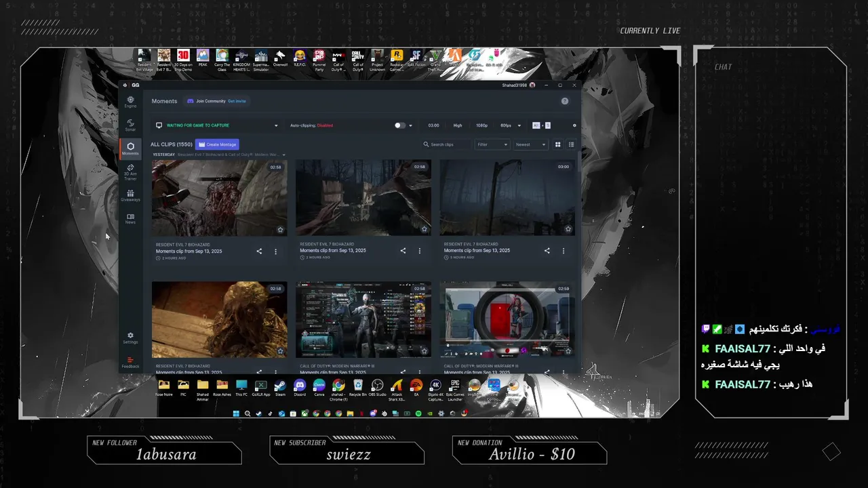868x488 pixels.
Task: Open Rockstar Games desktop shortcut
Action: coord(397,60)
